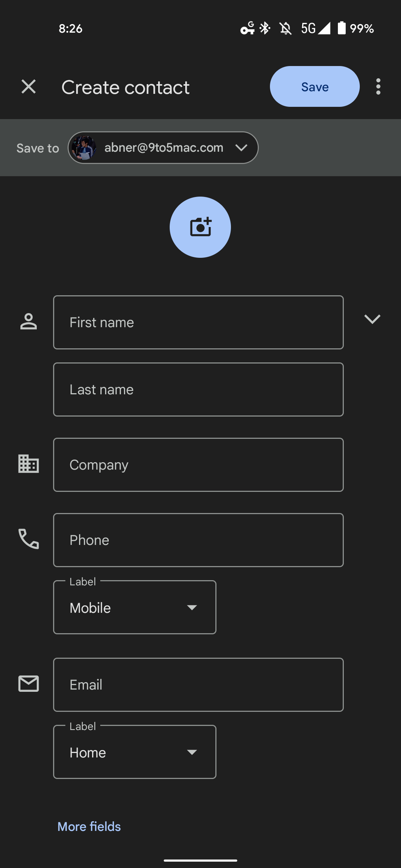Tap the account avatar in Save to
The height and width of the screenshot is (868, 401).
pos(84,148)
